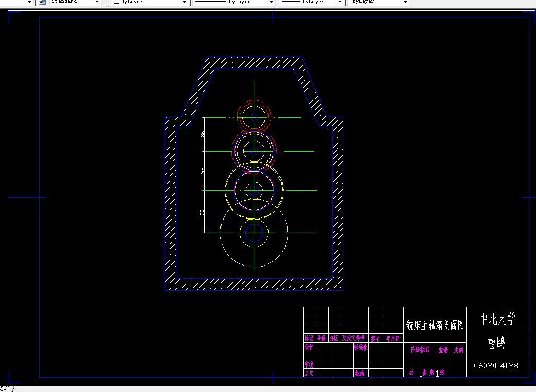The width and height of the screenshot is (536, 392).
Task: Click the dropdown arrow left of the text style icon
Action: pos(29,2)
